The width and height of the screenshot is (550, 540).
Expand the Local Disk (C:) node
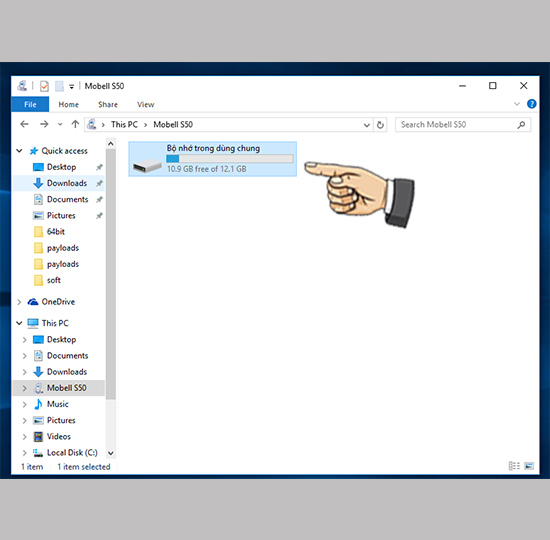point(25,453)
